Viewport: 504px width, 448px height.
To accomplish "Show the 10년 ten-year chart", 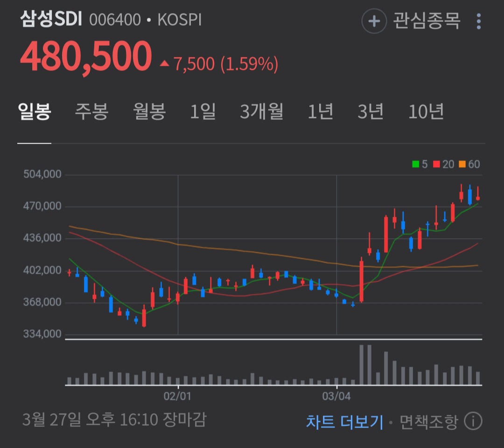I will click(426, 112).
